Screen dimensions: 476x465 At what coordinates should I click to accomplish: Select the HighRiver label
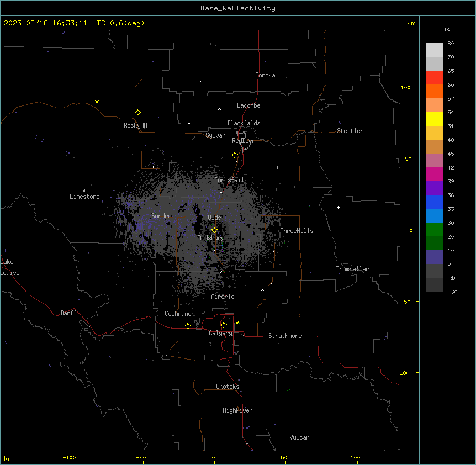point(237,410)
